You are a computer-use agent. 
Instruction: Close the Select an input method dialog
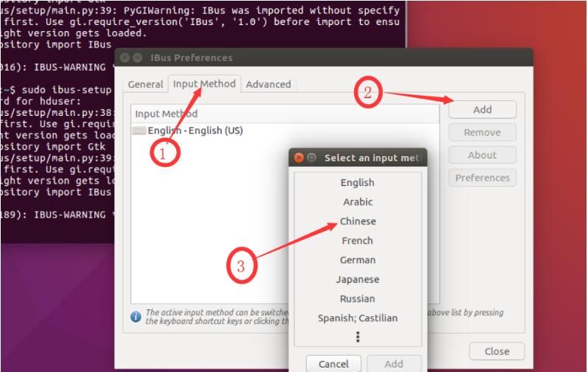tap(299, 158)
